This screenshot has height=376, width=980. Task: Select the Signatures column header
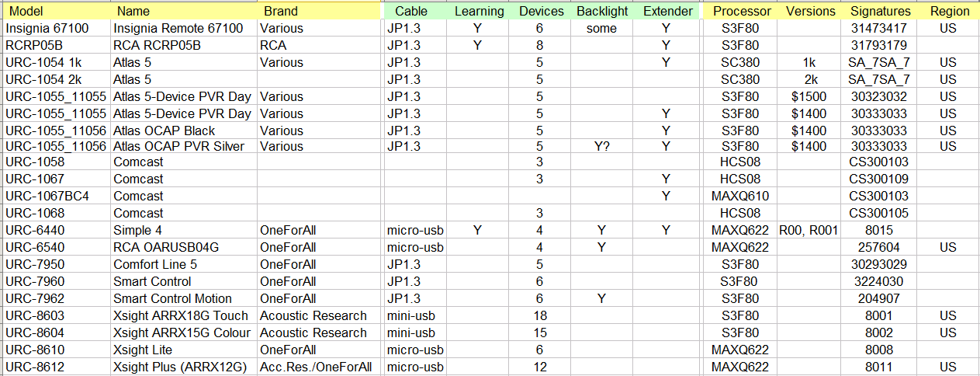tap(880, 12)
